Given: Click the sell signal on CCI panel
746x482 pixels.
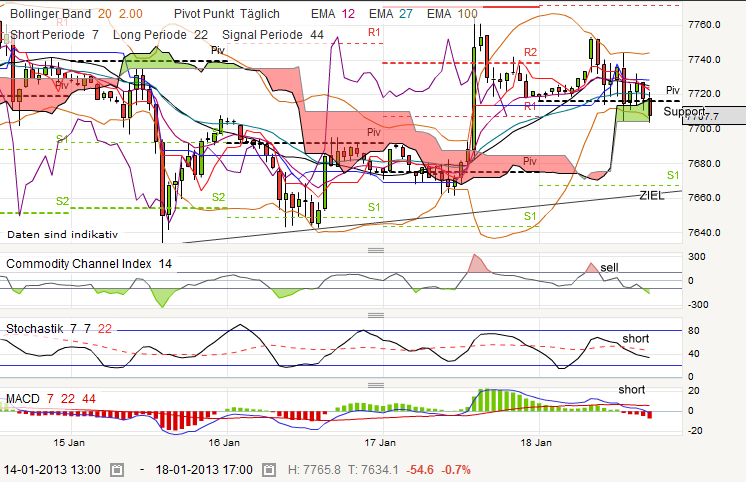Looking at the screenshot, I should click(x=609, y=267).
